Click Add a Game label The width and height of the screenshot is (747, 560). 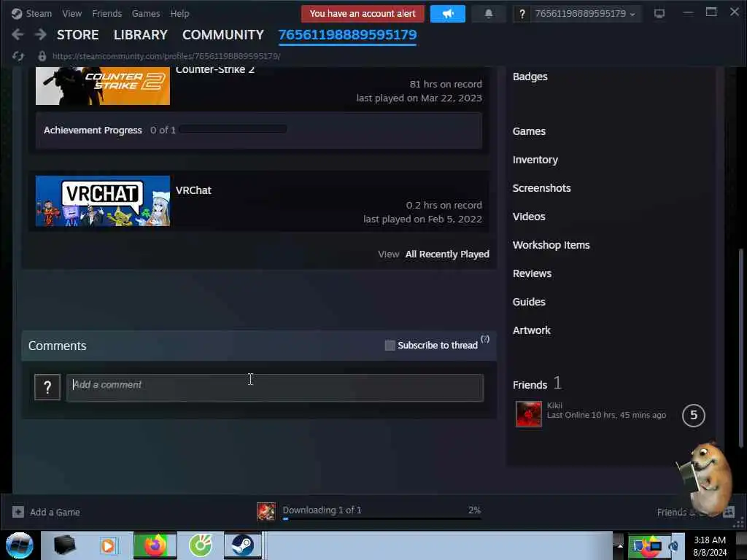(55, 513)
